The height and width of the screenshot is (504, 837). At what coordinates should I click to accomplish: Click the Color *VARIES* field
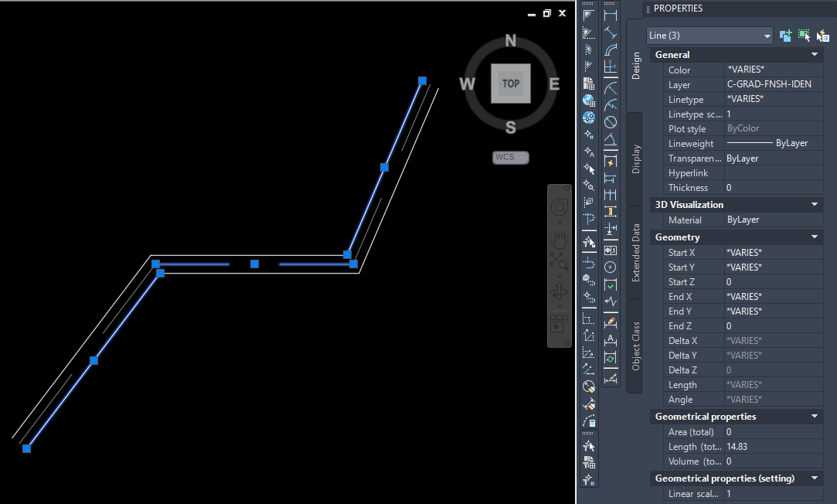[773, 70]
